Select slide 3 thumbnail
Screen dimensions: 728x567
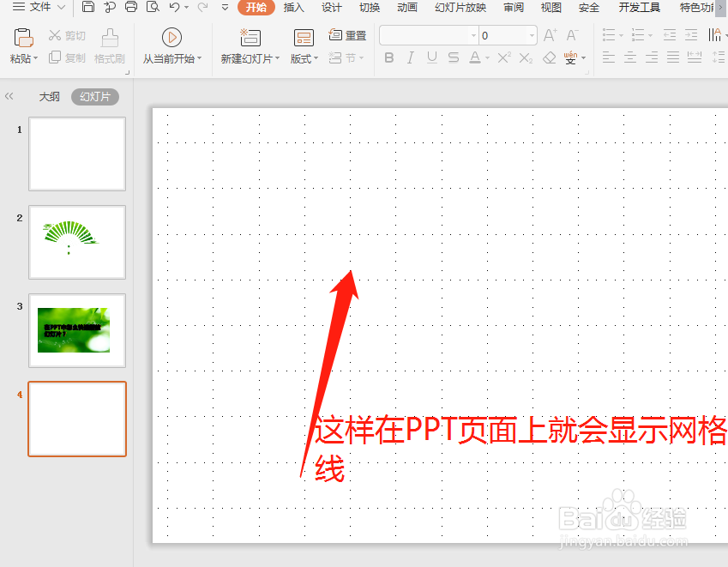[x=77, y=331]
